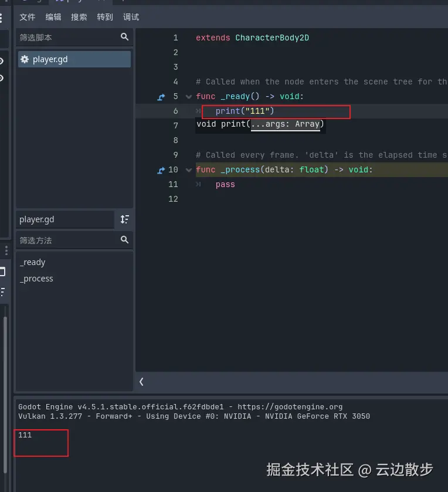This screenshot has width=448, height=492.
Task: Open the 转到 menu
Action: click(105, 17)
